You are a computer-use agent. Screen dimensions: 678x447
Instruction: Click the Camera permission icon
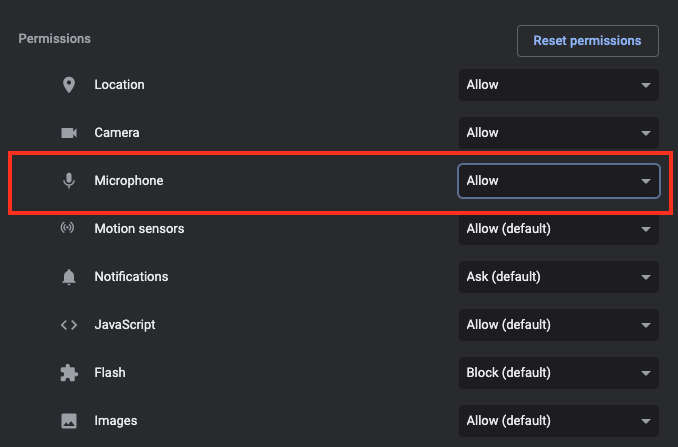tap(69, 133)
